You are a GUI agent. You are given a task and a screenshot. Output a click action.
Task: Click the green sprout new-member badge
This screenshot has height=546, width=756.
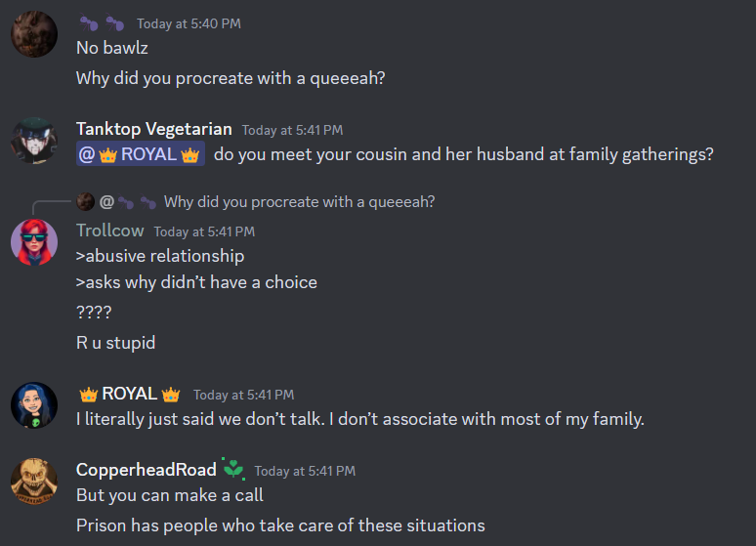click(x=233, y=469)
